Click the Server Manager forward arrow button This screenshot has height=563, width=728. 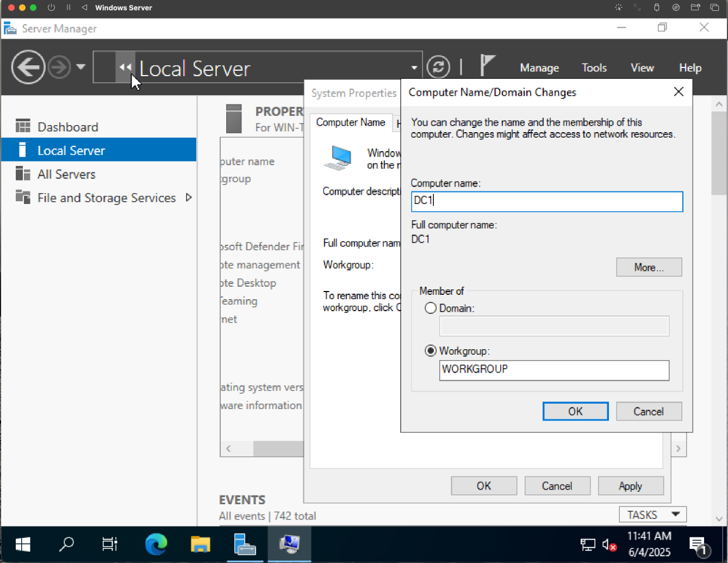(59, 67)
